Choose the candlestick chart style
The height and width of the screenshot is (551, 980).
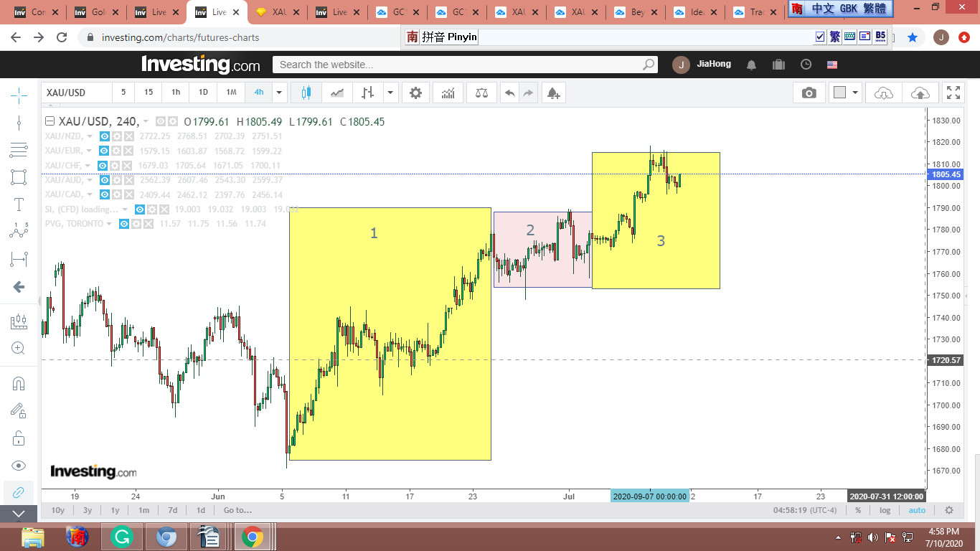click(307, 93)
